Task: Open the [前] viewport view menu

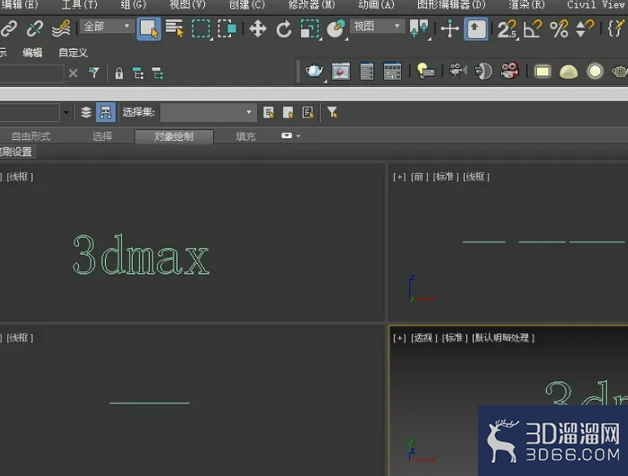Action: [x=419, y=177]
